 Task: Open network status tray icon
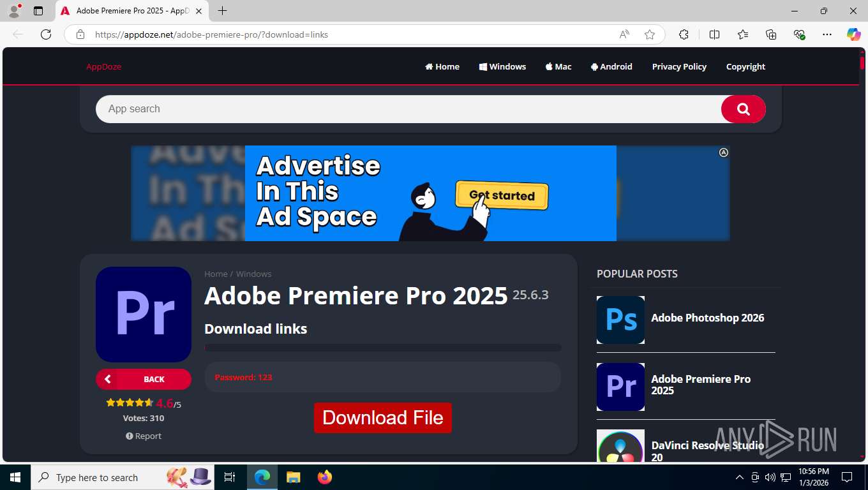click(x=786, y=477)
